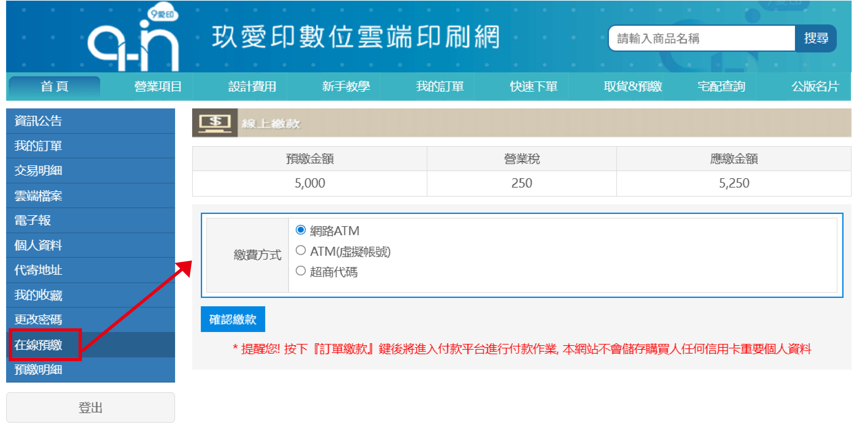Open 在線預繳 in the sidebar
Viewport: 868px width, 434px height.
(90, 345)
